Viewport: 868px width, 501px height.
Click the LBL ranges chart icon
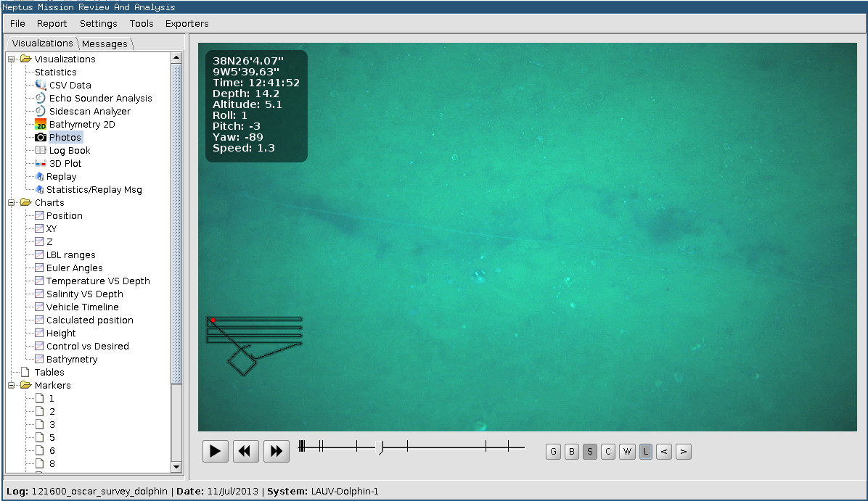coord(39,255)
